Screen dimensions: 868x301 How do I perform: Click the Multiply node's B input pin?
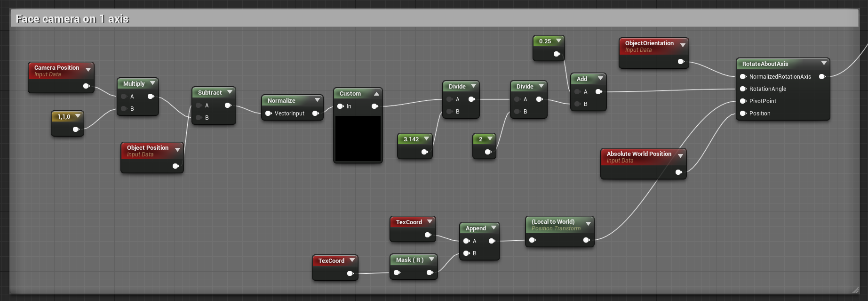124,108
